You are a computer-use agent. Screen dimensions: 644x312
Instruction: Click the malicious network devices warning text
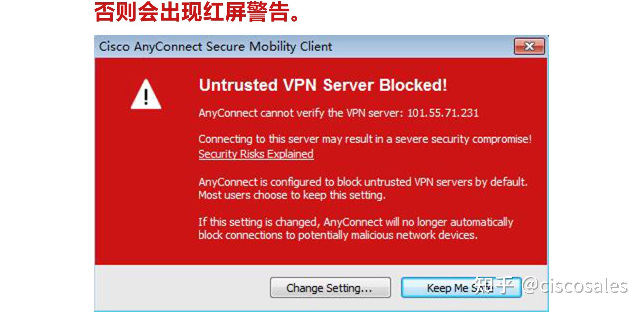[340, 235]
